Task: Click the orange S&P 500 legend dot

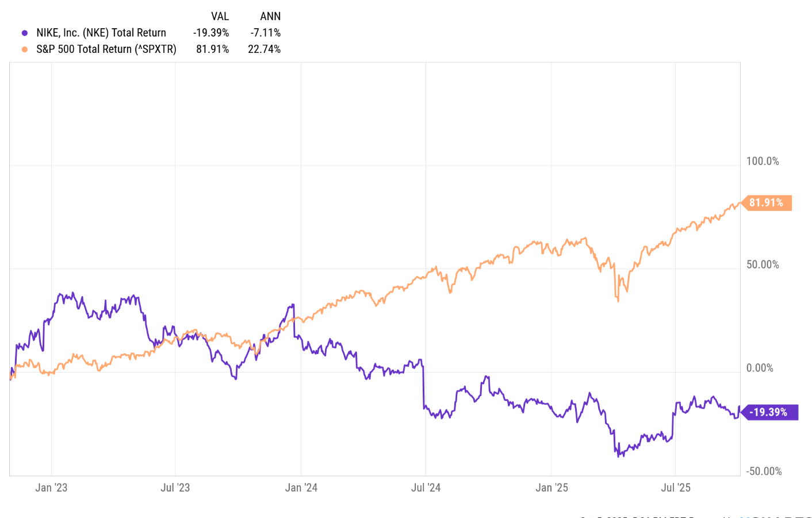Action: point(25,49)
